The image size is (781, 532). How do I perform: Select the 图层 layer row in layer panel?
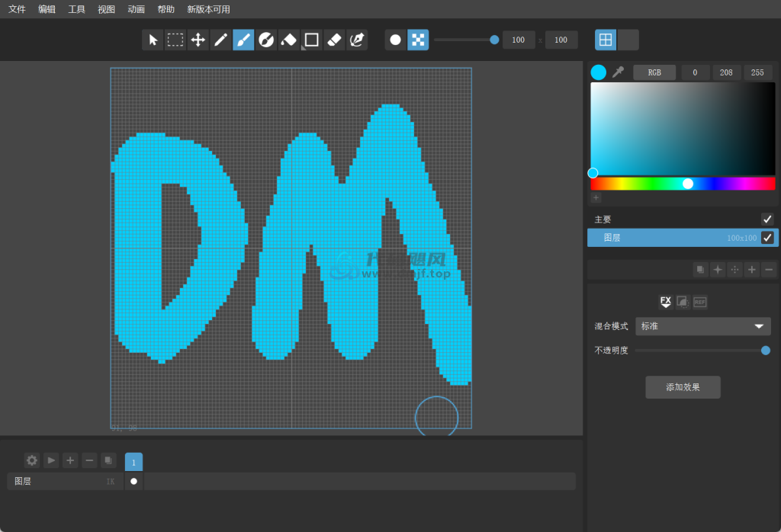pyautogui.click(x=683, y=238)
